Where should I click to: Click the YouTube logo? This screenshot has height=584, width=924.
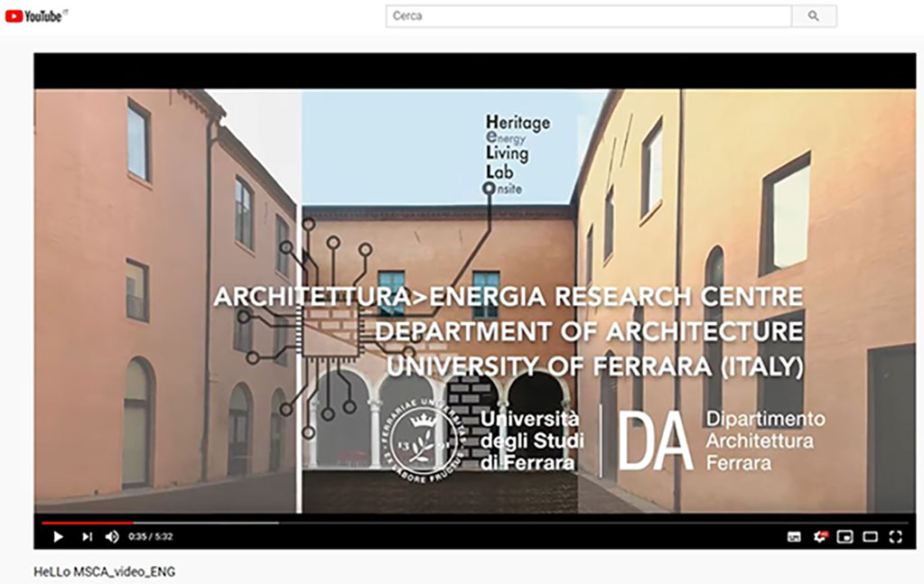(35, 16)
